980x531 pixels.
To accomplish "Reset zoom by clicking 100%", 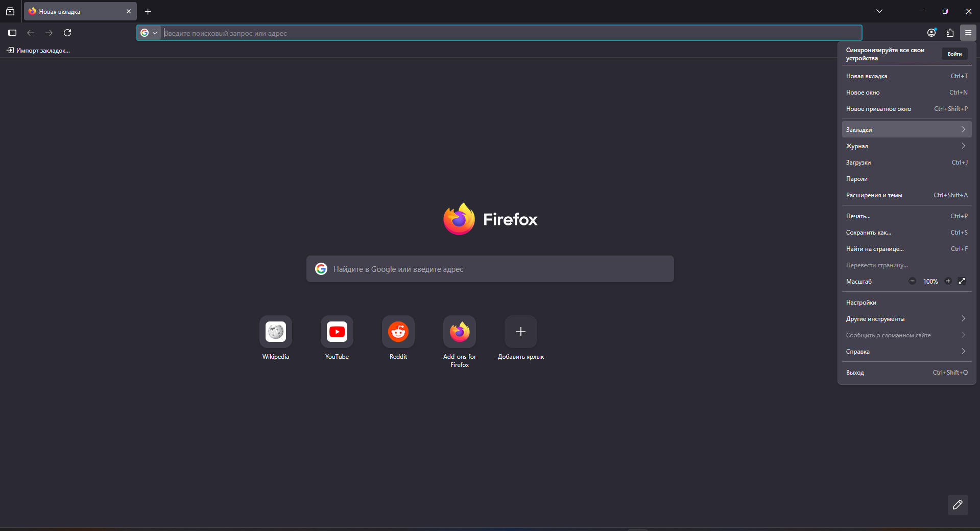I will (930, 282).
